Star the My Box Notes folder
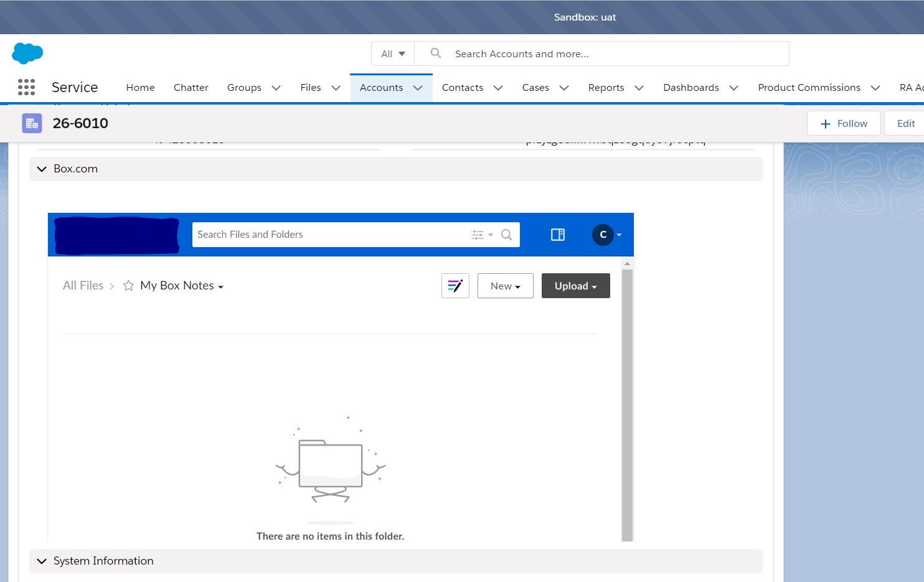924x582 pixels. pyautogui.click(x=128, y=286)
